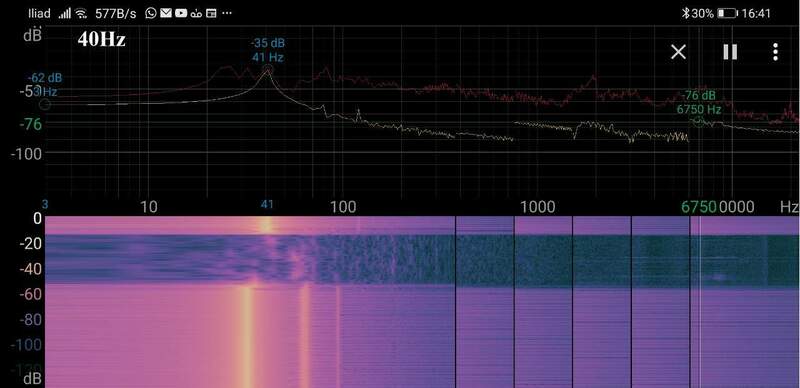
Task: Tap the 1000 Hz axis label
Action: [x=537, y=207]
